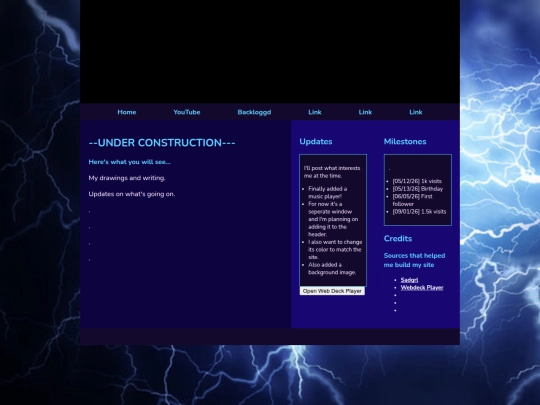Image resolution: width=540 pixels, height=405 pixels.
Task: Click 'Sources that helped me build my site'
Action: coord(414,260)
